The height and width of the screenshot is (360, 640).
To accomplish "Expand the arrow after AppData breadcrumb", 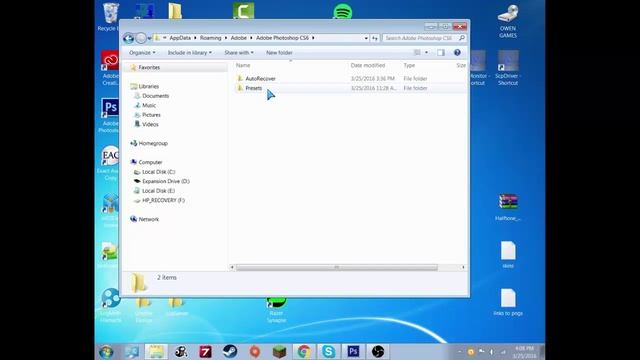I will coord(195,38).
